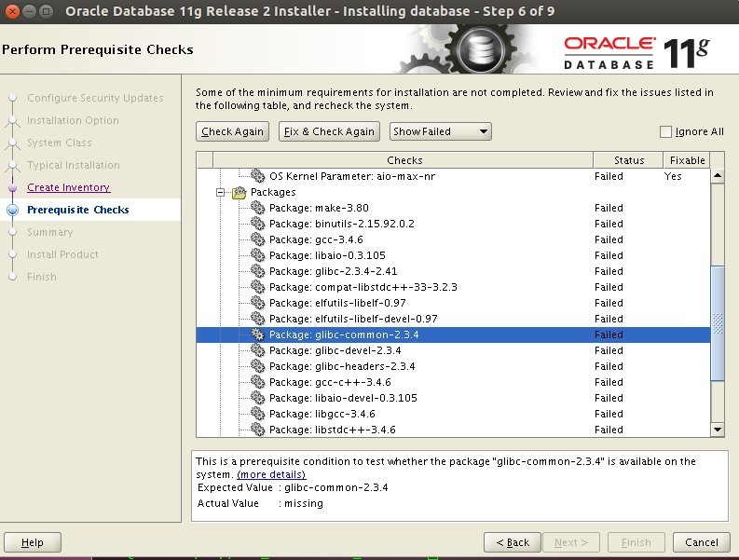Screen dimensions: 739x560
Task: Select row Package: gcc-3.4.6
Action: point(453,239)
